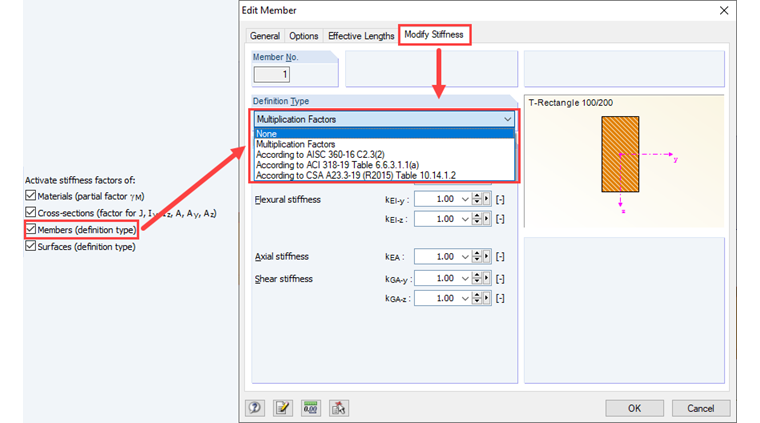Close the Edit Member dialog
760x423 pixels.
724,11
